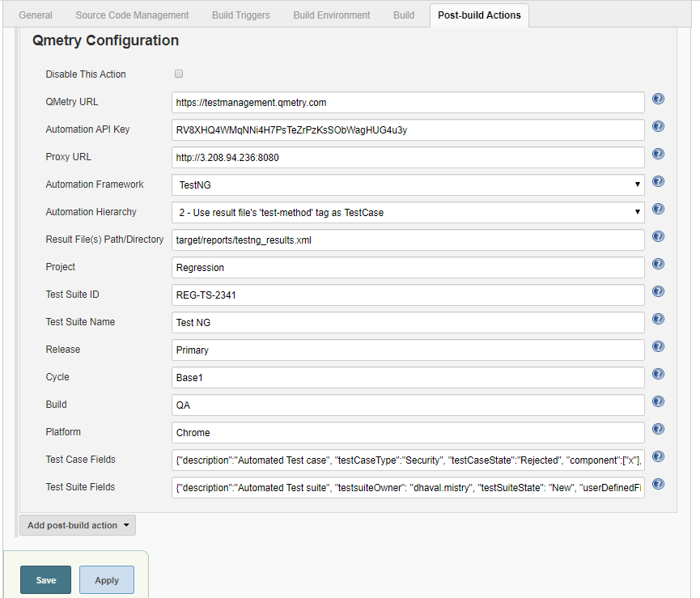
Task: Focus the Cycle field containing Base1
Action: tap(408, 378)
